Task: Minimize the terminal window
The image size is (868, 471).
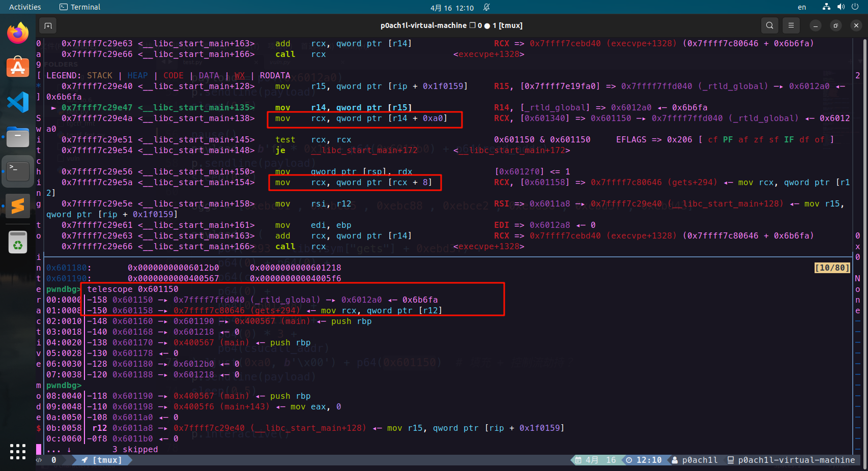Action: click(x=816, y=25)
